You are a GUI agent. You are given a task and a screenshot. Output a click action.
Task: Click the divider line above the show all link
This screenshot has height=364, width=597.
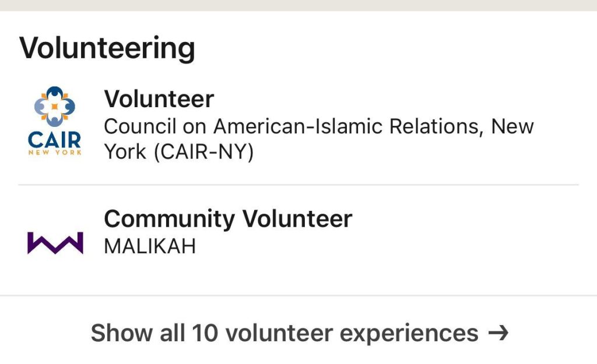click(298, 295)
